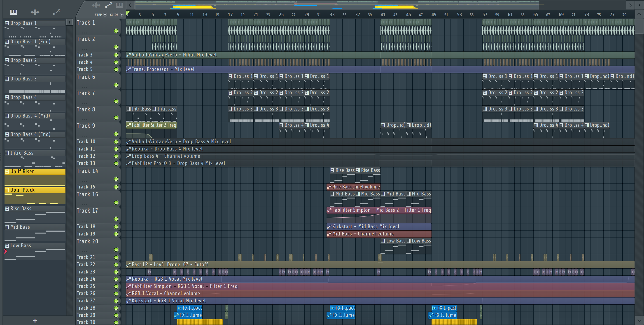This screenshot has width=644, height=325.
Task: Mute Track 20 using the green indicator
Action: point(116,250)
